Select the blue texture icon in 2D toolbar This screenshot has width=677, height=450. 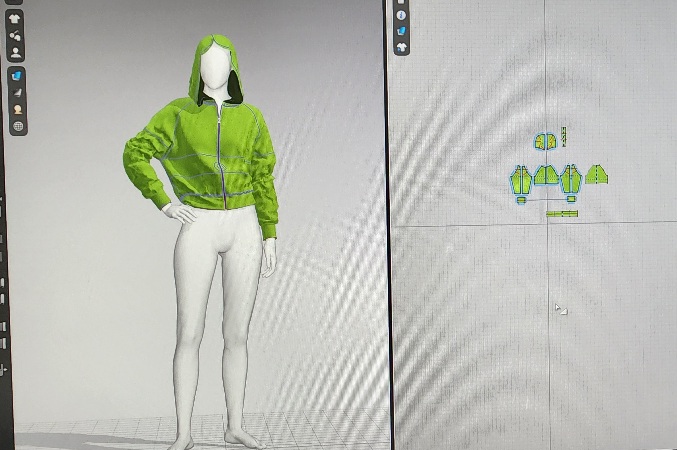[401, 31]
